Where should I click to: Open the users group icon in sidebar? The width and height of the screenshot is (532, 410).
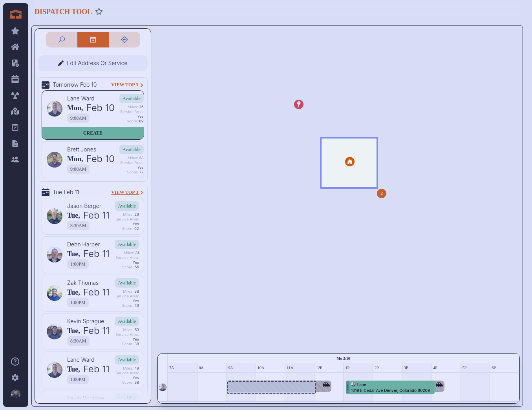coord(15,160)
